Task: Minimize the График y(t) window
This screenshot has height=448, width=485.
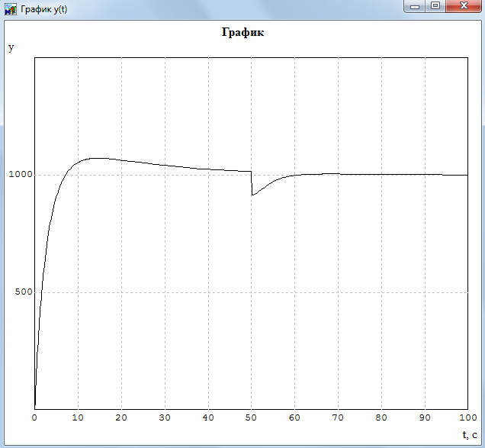Action: point(415,6)
